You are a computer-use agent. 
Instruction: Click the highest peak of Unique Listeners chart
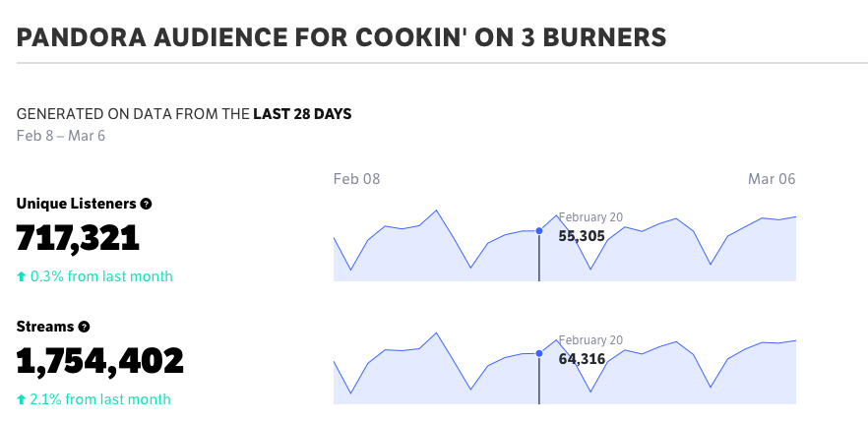tap(437, 211)
